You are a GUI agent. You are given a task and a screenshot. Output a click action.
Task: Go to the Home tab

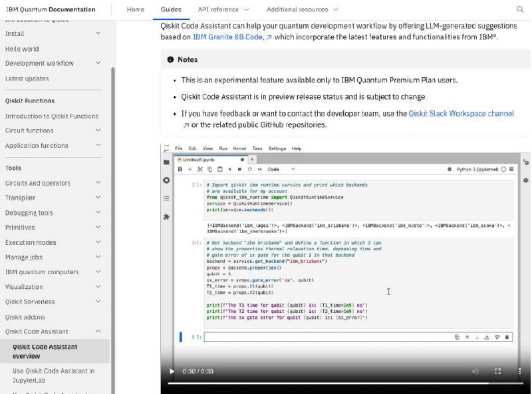pyautogui.click(x=135, y=10)
